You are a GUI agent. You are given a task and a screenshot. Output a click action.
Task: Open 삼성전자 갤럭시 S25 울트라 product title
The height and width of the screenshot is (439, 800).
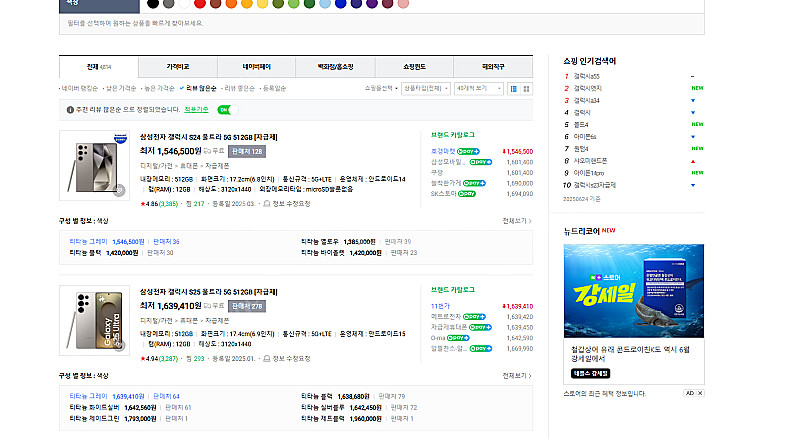tap(209, 292)
